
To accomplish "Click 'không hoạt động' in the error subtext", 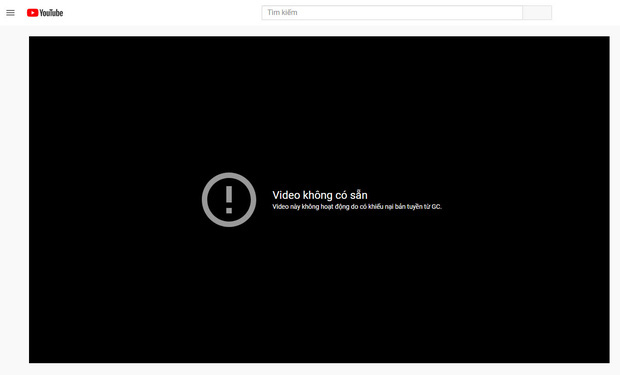I will click(325, 206).
